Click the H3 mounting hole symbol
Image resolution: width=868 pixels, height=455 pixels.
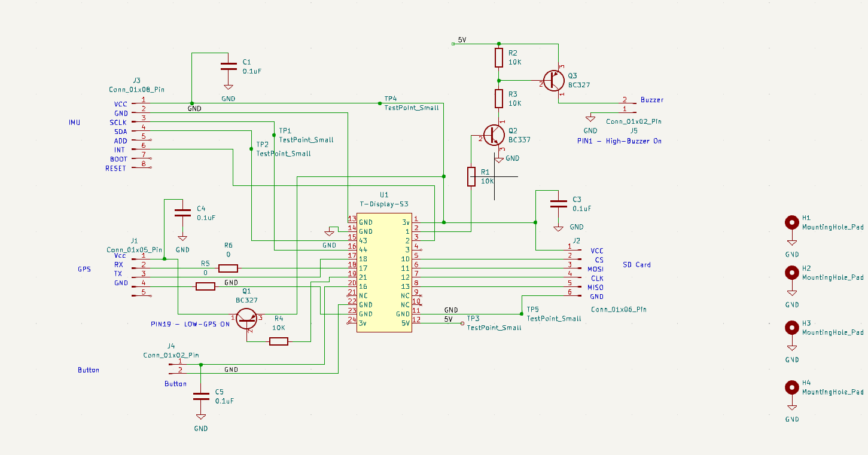[792, 327]
